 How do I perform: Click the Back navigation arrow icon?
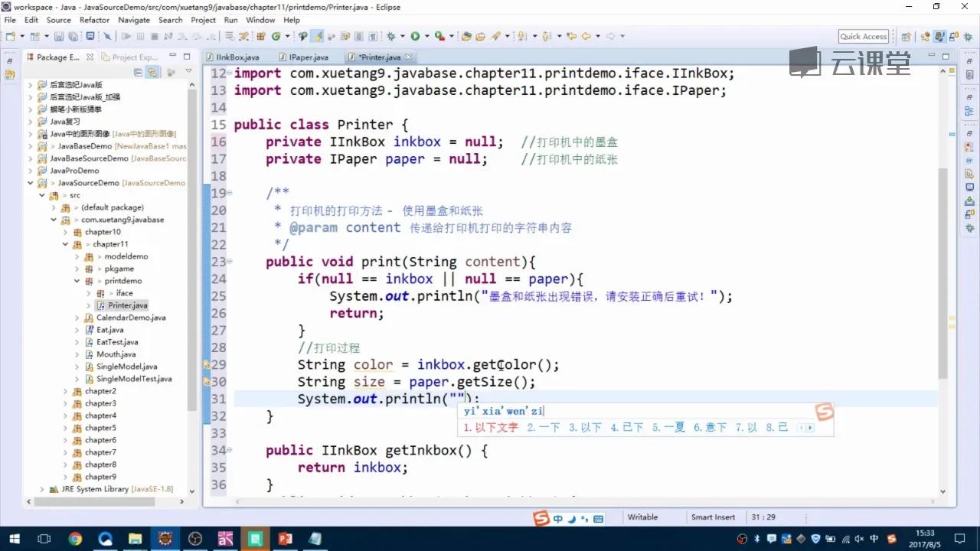tap(586, 36)
